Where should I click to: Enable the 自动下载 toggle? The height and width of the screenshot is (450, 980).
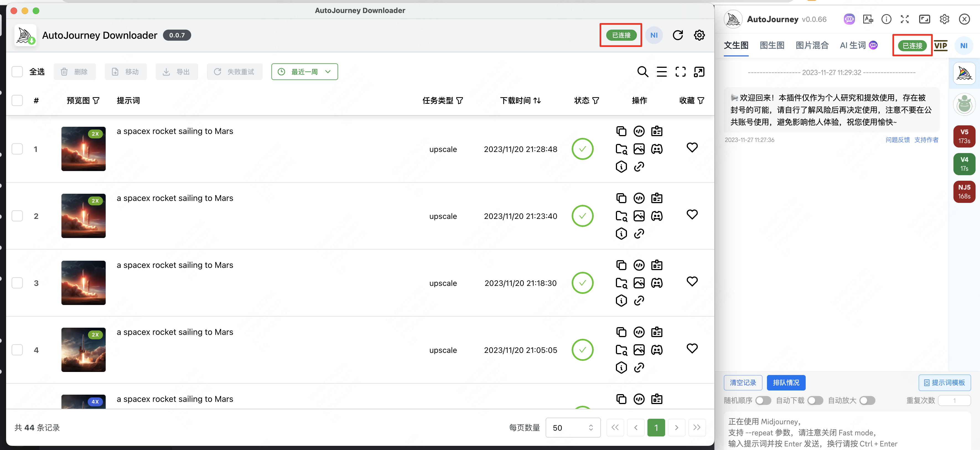pos(815,400)
